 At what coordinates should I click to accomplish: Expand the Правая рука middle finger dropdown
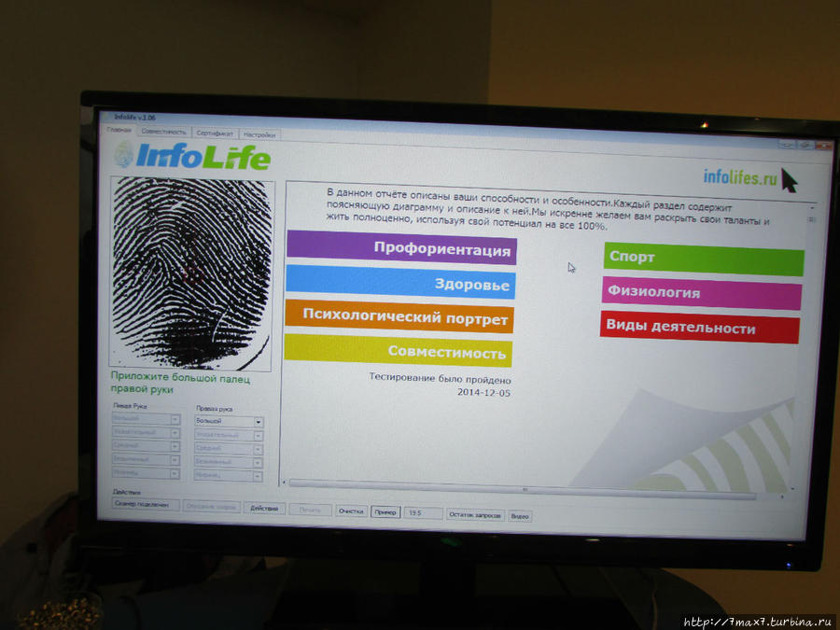pyautogui.click(x=258, y=449)
